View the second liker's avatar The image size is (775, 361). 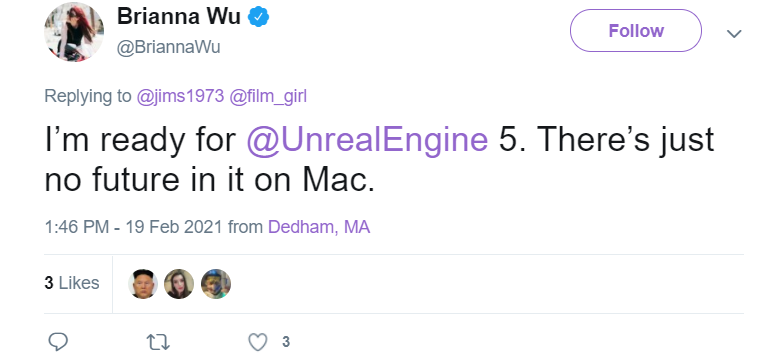point(179,284)
